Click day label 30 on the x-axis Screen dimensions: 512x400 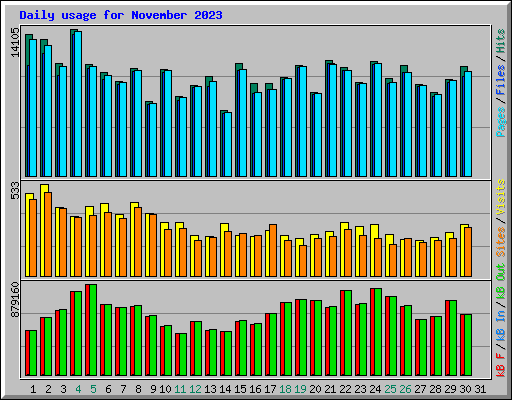pos(465,389)
